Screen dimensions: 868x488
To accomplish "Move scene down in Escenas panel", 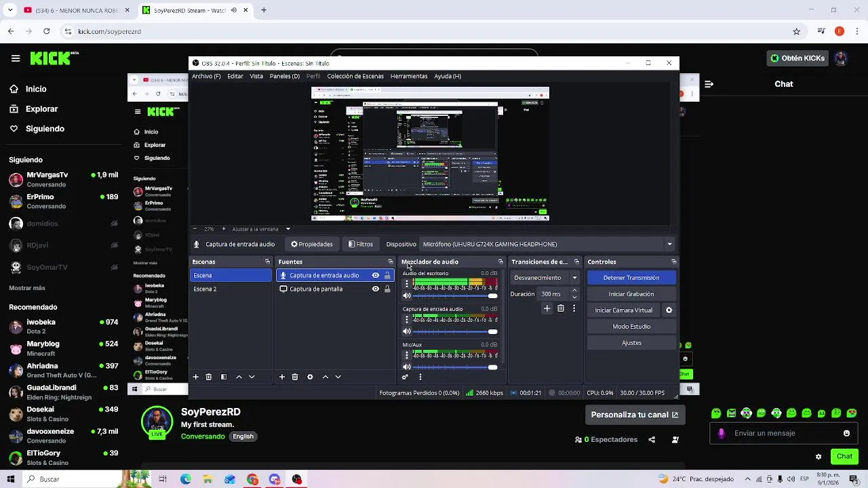I will tap(252, 377).
